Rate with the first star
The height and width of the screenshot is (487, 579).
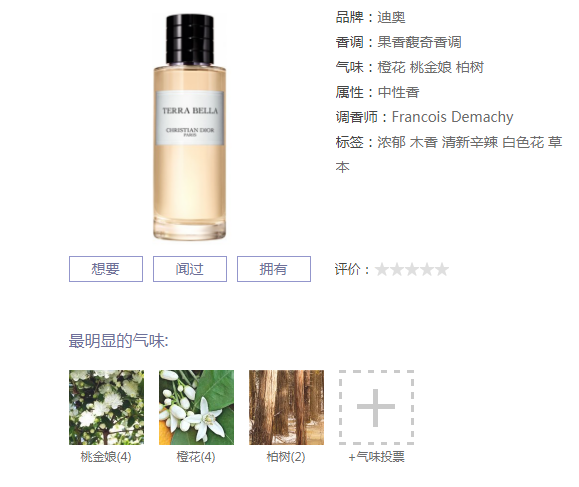[x=382, y=270]
